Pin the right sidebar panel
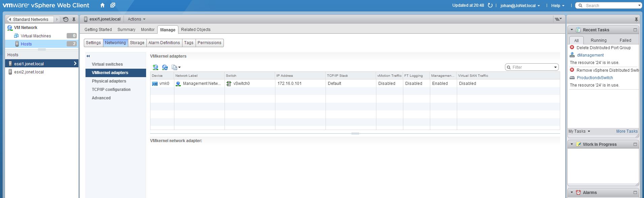This screenshot has width=644, height=198. click(x=636, y=19)
